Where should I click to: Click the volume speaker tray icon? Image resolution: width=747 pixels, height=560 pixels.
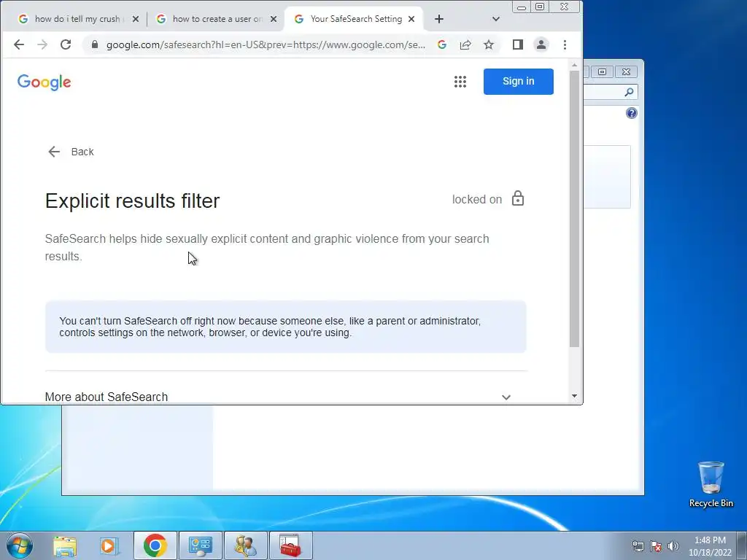673,546
